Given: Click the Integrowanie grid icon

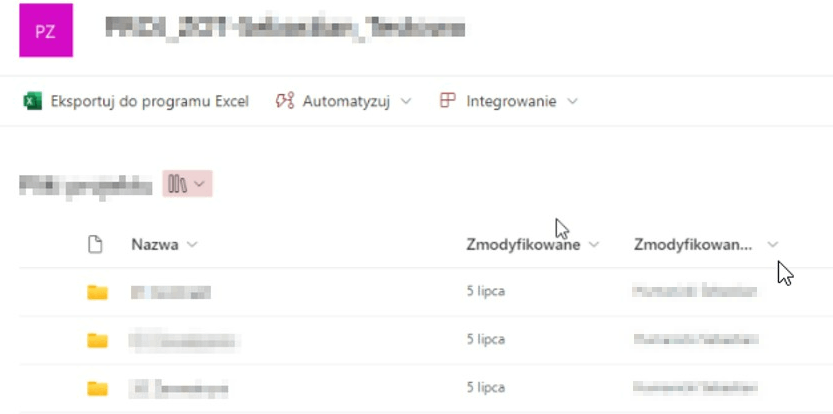Looking at the screenshot, I should point(448,100).
